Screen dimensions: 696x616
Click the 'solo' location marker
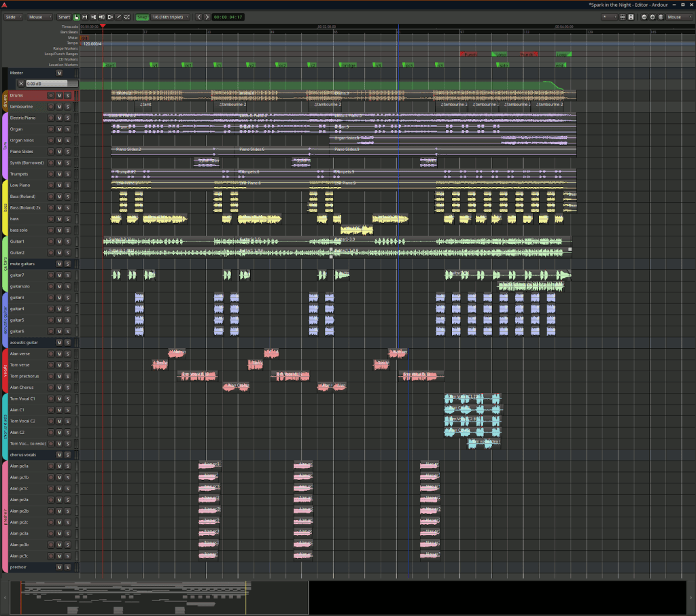503,65
